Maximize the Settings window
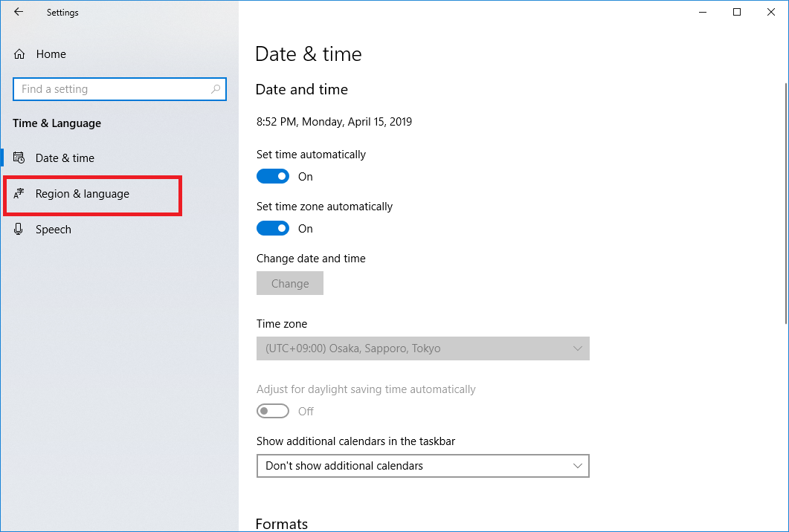This screenshot has height=532, width=789. tap(737, 12)
